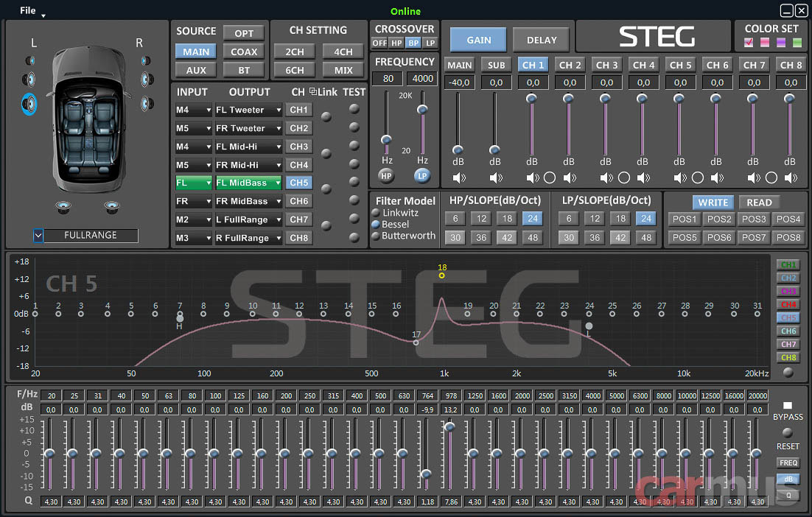812x517 pixels.
Task: Click the MAIN gain value field showing -40,0
Action: point(459,82)
